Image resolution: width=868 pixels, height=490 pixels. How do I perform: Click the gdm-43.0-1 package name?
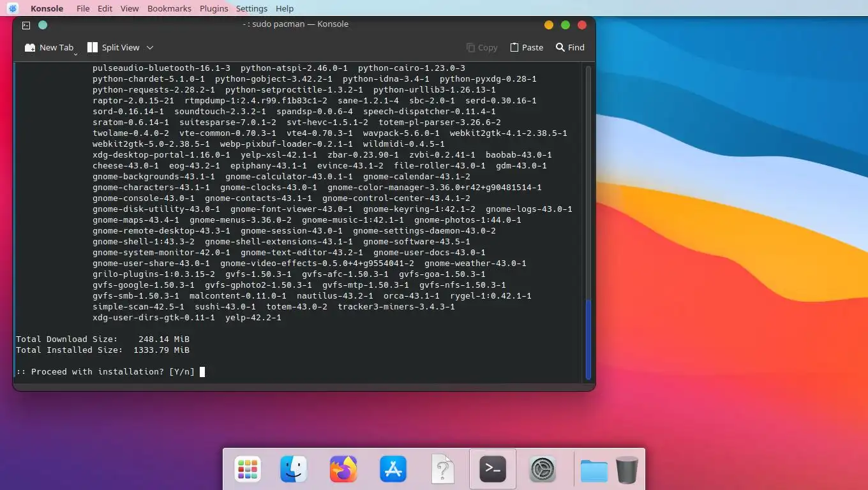521,165
